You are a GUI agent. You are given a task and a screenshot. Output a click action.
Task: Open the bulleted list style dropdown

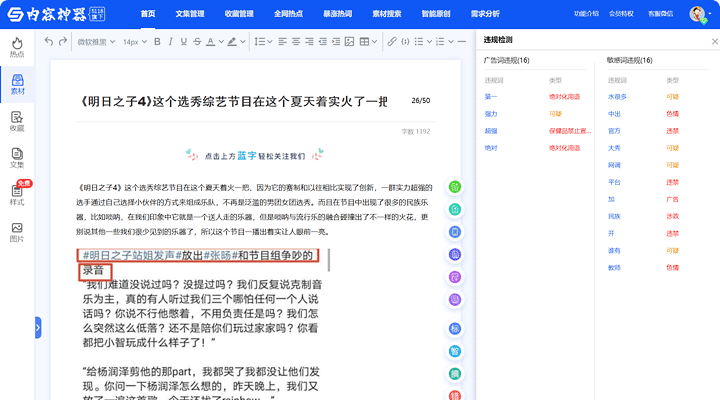(x=429, y=42)
